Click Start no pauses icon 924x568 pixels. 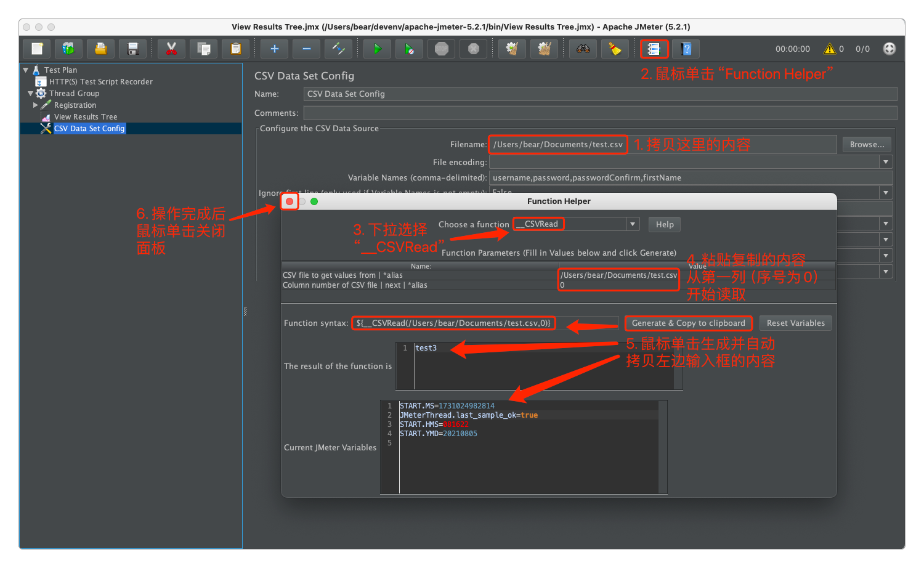tap(410, 49)
